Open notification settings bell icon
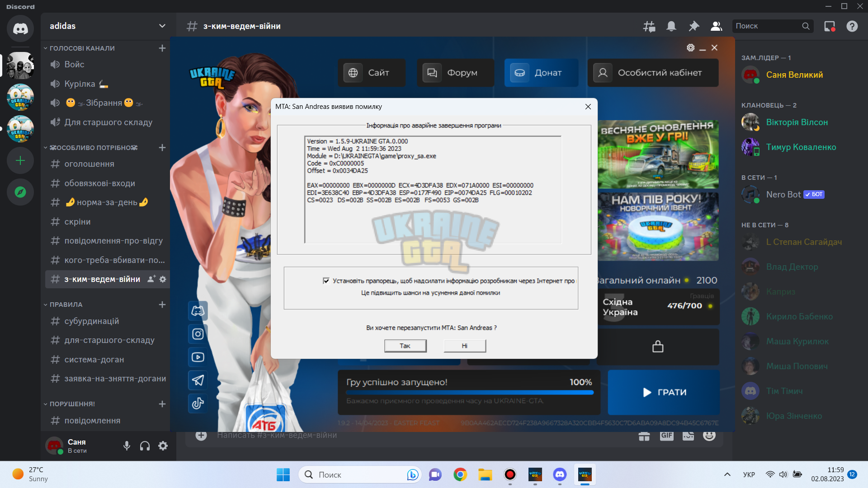Screen dimensions: 868x488 coord(671,26)
